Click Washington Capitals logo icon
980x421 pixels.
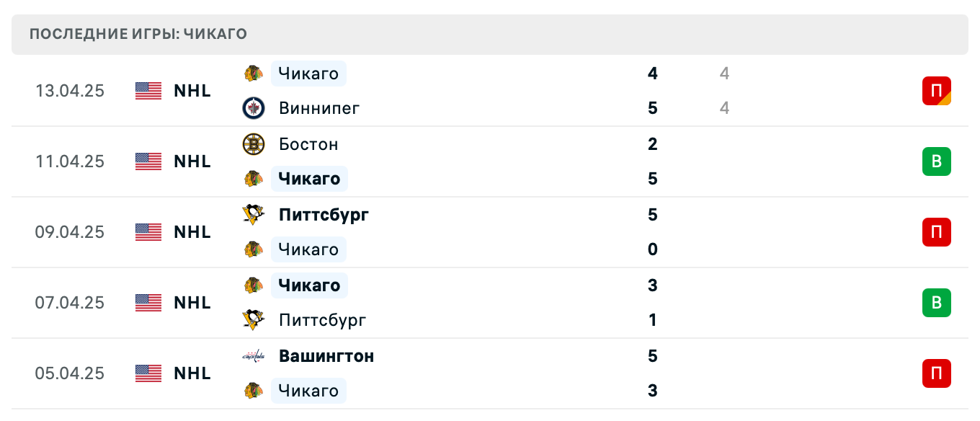[253, 356]
